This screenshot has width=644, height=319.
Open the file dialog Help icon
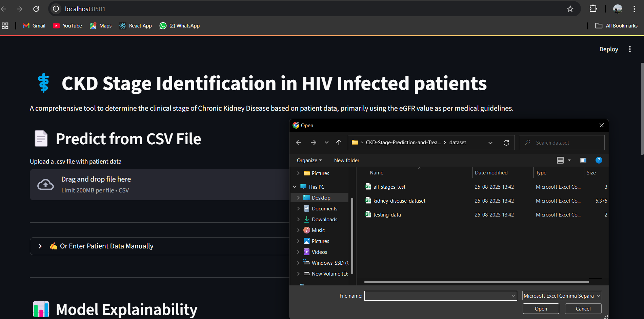(599, 160)
